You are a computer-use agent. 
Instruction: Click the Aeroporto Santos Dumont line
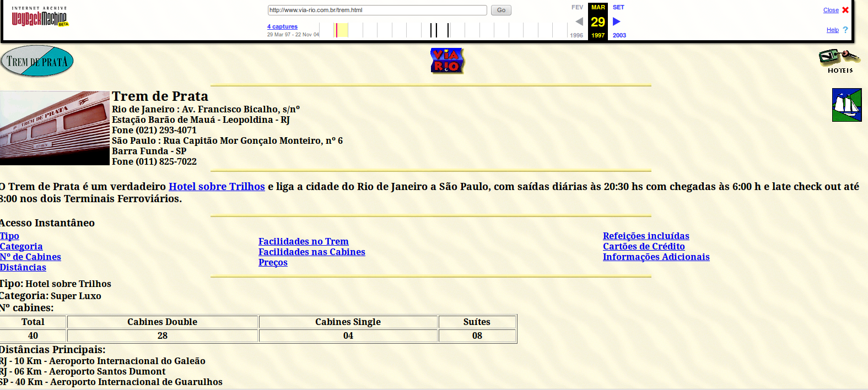click(x=83, y=371)
